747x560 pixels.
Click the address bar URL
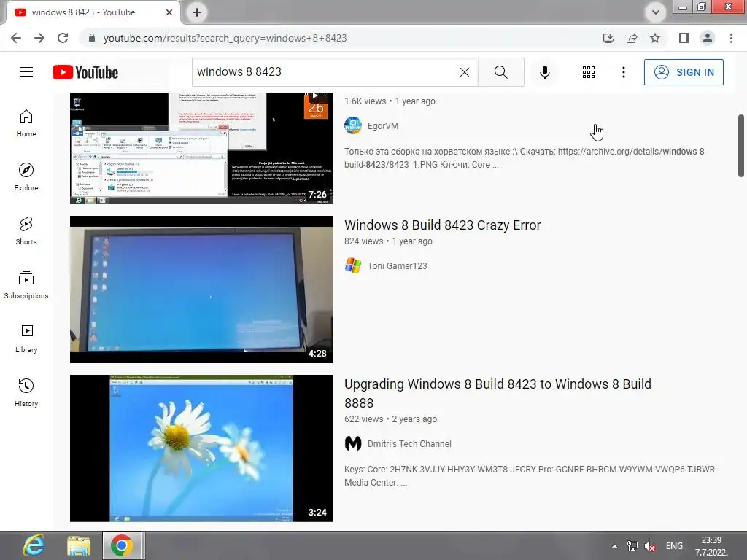225,38
